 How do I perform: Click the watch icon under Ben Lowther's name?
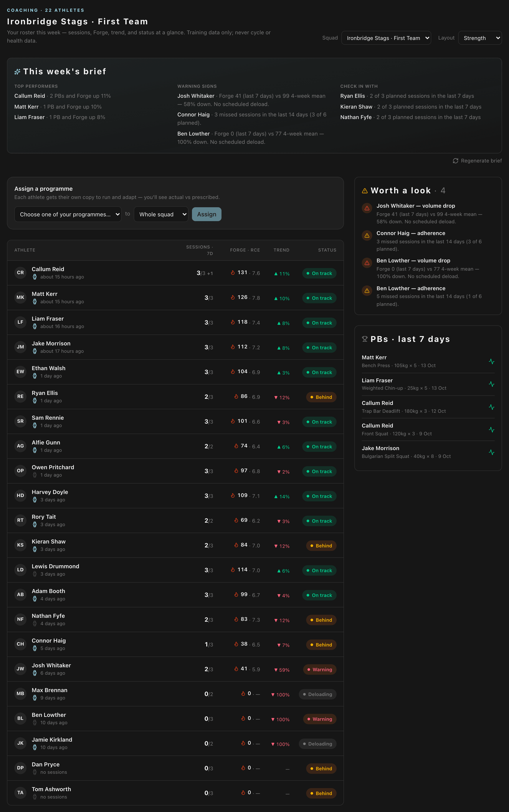pyautogui.click(x=35, y=723)
